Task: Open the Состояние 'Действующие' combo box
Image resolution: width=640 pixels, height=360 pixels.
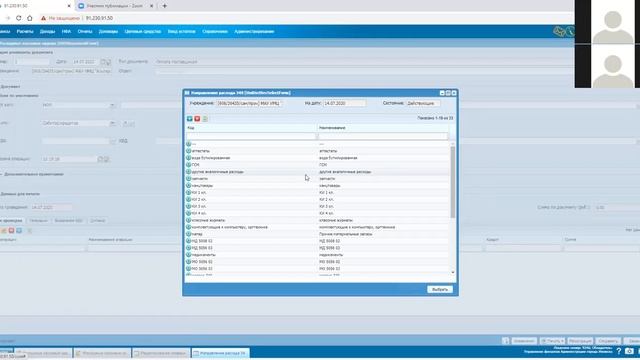Action: point(423,103)
